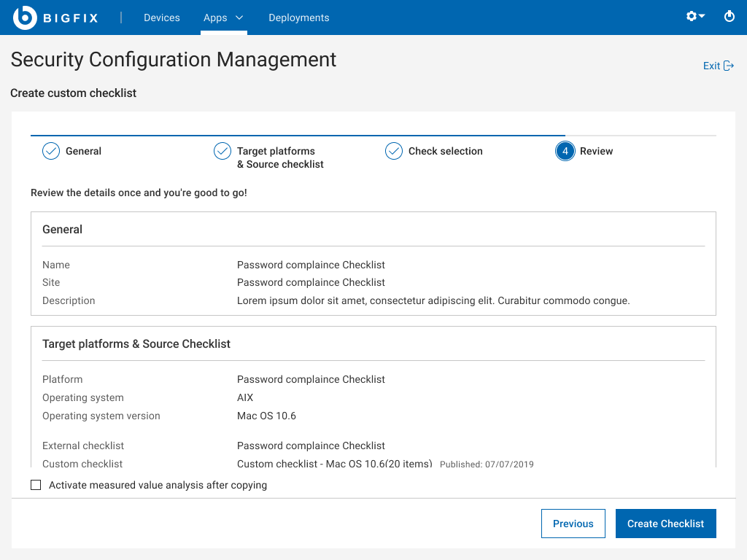
Task: Click the Platform field label
Action: pos(63,379)
